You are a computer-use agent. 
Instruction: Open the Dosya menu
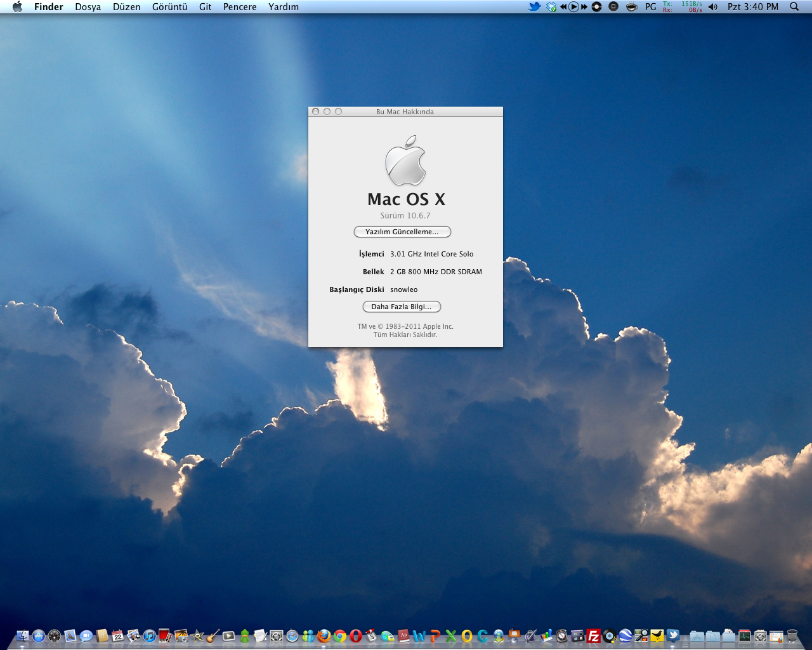tap(88, 6)
